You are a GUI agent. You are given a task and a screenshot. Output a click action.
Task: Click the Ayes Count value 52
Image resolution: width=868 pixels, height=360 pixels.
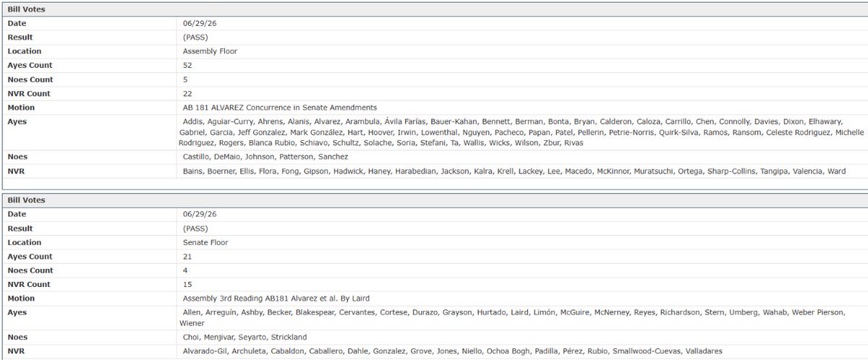coord(187,65)
